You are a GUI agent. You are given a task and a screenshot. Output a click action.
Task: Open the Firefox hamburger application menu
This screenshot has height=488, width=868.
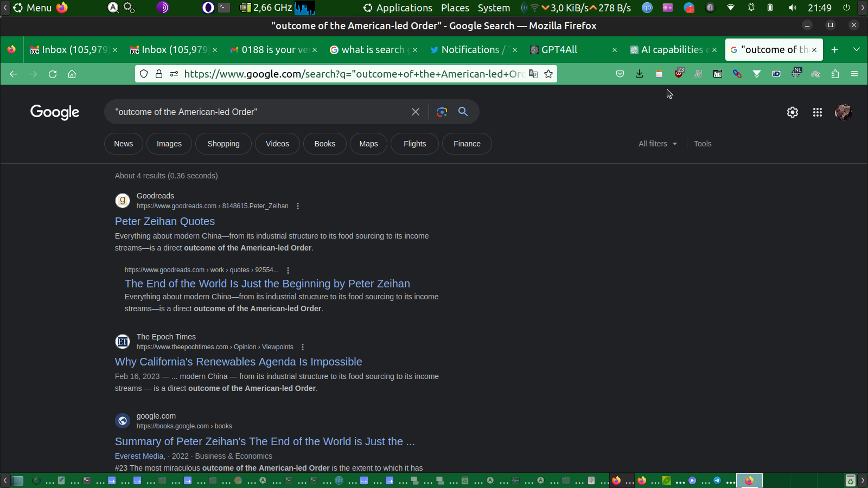point(854,74)
